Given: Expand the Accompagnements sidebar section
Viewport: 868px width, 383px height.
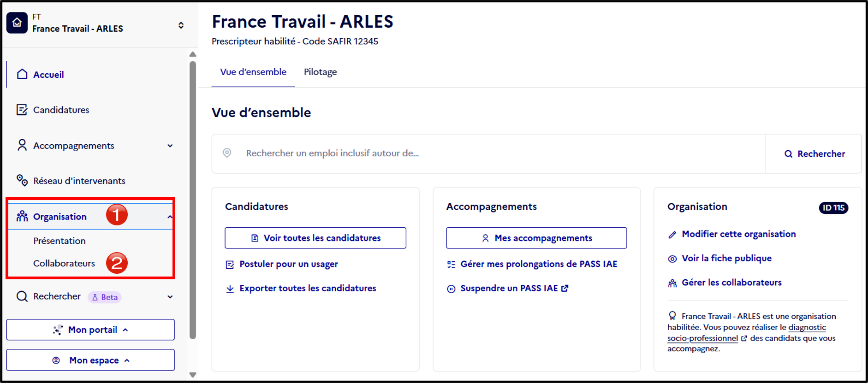Looking at the screenshot, I should pyautogui.click(x=170, y=146).
